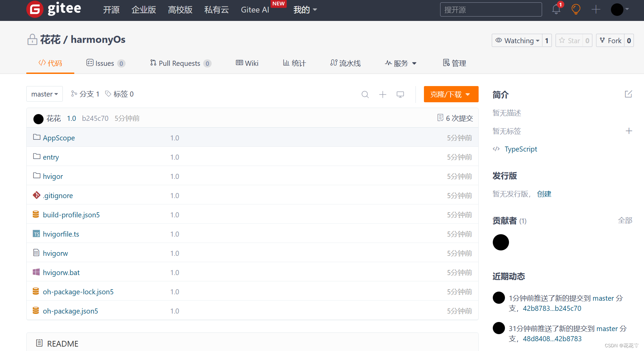Open the Pull Requests tab
Viewport: 644px width, 351px height.
tap(181, 63)
